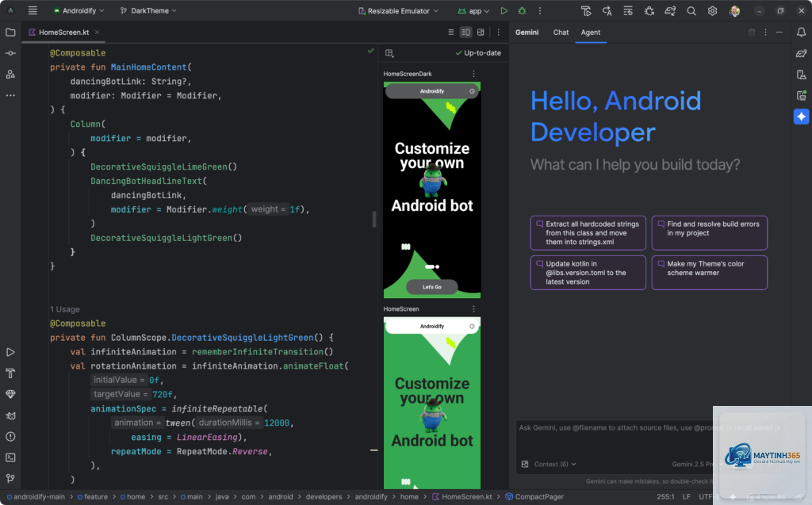Switch editor to code-only view
Screen dimensions: 812x505
point(451,33)
